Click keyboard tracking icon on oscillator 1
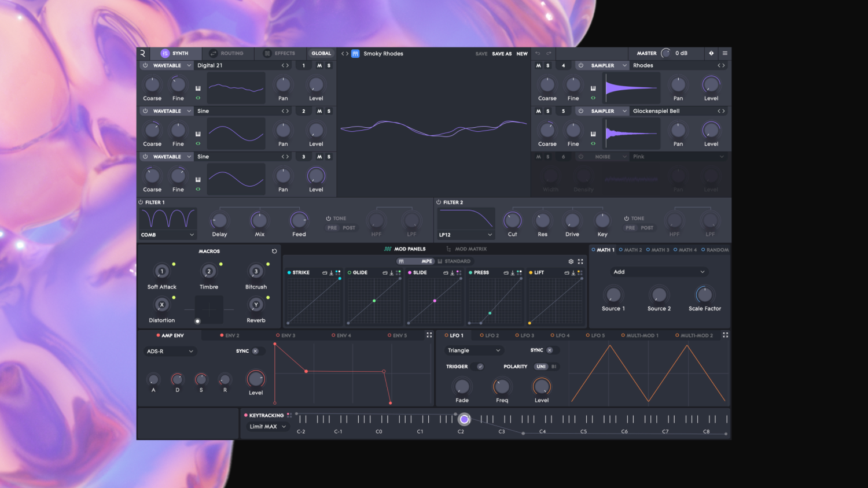Screen dimensions: 868x488 198,88
